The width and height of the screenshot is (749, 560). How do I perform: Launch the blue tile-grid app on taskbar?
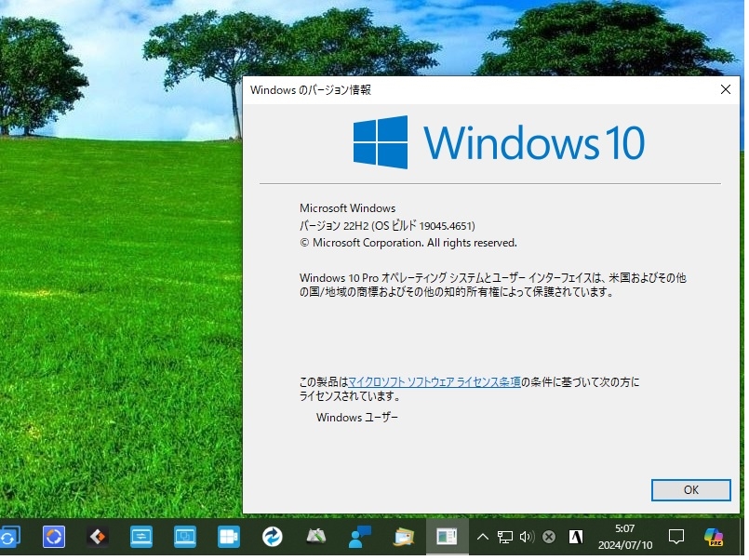(x=229, y=537)
